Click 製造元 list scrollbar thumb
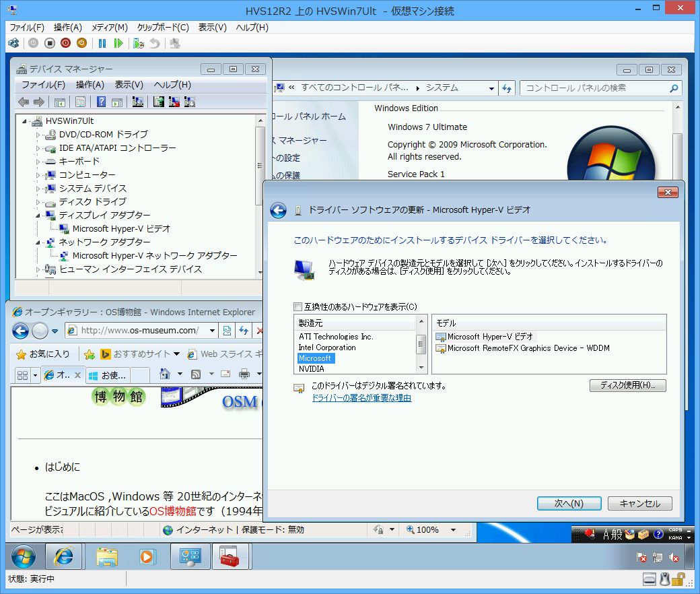The width and height of the screenshot is (700, 594). (x=421, y=344)
